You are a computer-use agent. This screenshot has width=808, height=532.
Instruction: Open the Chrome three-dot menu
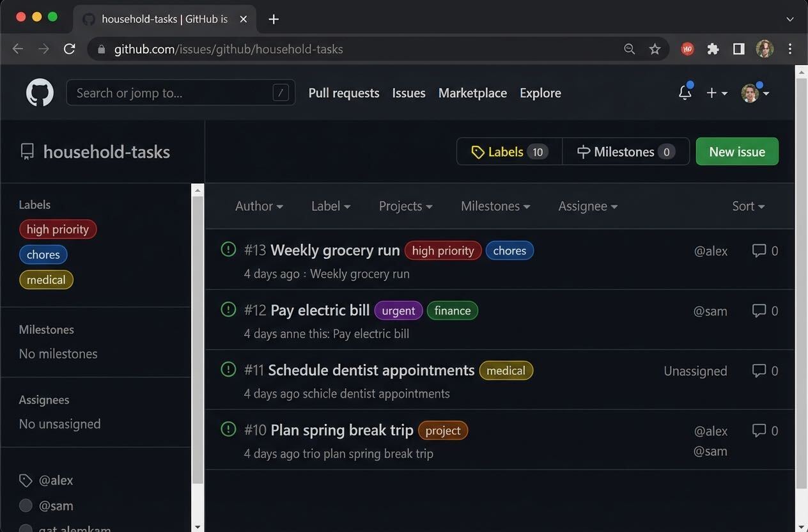(790, 49)
